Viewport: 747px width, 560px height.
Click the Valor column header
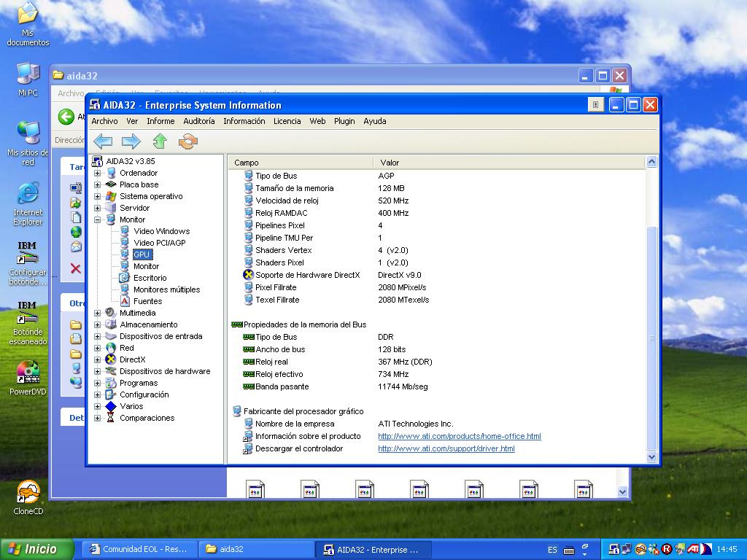(x=509, y=163)
